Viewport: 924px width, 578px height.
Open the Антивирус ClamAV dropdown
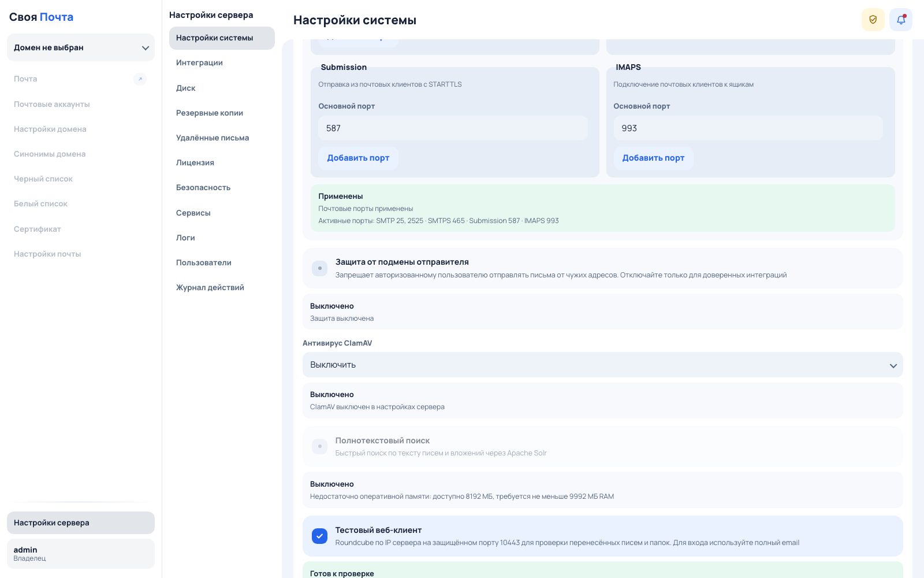[x=602, y=365]
